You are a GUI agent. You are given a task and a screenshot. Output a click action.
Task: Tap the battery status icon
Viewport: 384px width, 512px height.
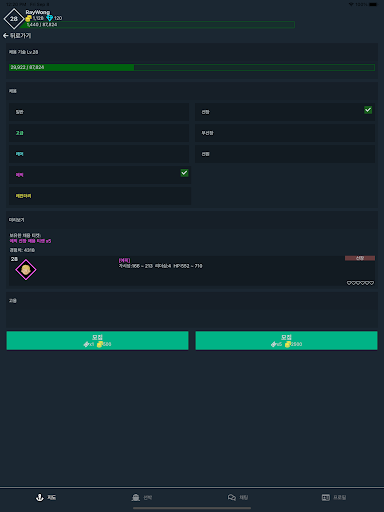coord(373,4)
